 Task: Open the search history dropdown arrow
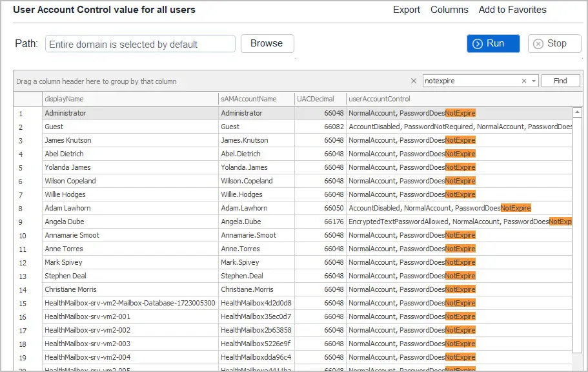click(534, 81)
